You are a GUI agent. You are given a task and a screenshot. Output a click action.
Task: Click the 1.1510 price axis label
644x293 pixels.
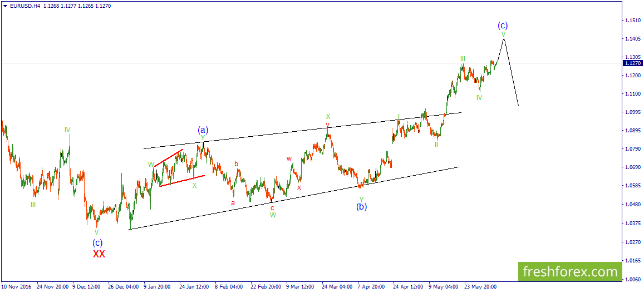[x=632, y=20]
